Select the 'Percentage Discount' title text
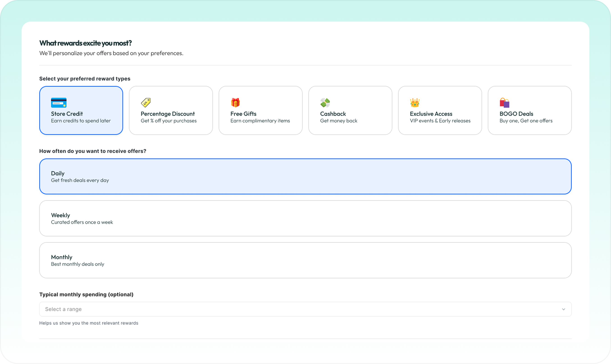Viewport: 611px width, 364px height. click(x=168, y=114)
